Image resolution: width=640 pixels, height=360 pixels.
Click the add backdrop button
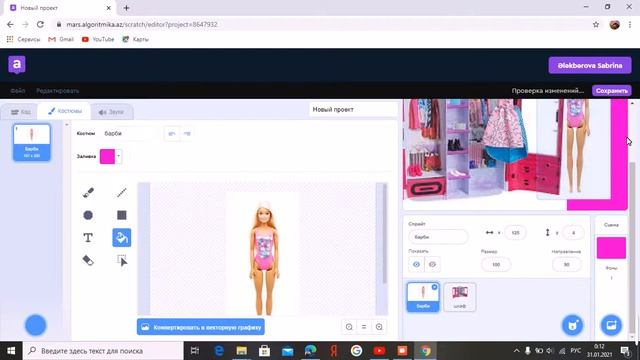pos(611,325)
